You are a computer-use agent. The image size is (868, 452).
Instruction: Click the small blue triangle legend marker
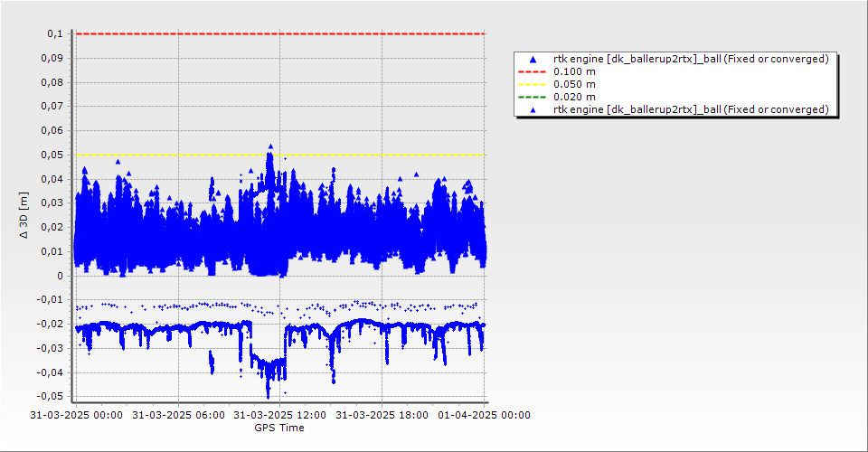[x=533, y=110]
